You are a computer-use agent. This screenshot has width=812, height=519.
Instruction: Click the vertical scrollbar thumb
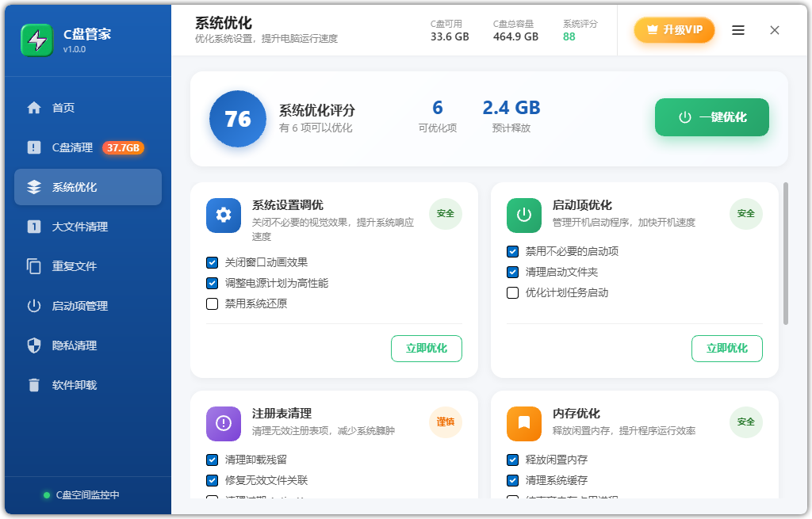[x=786, y=254]
